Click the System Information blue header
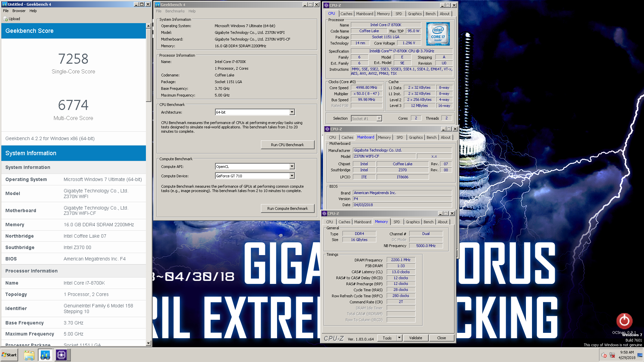The image size is (644, 362). [73, 153]
